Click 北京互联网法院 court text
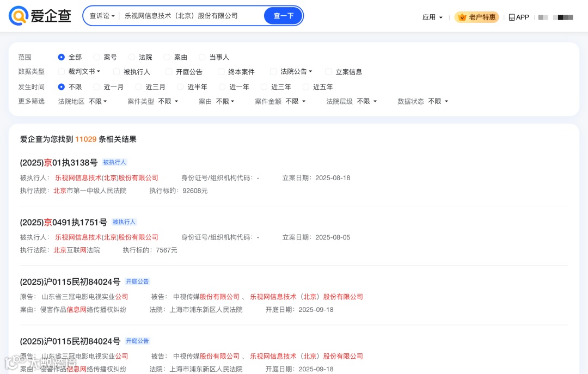588x374 pixels. [x=77, y=250]
